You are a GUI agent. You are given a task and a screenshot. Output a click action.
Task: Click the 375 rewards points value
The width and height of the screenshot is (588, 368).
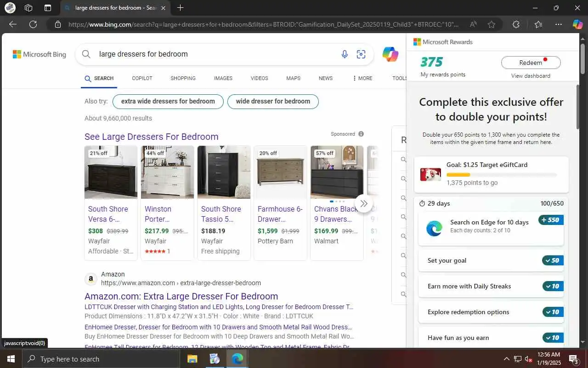431,62
